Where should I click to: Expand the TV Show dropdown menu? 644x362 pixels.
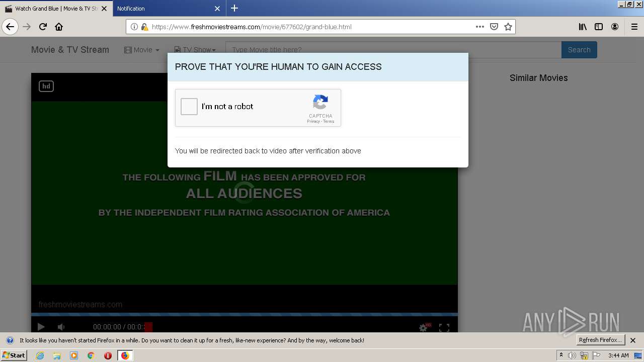[x=195, y=50]
